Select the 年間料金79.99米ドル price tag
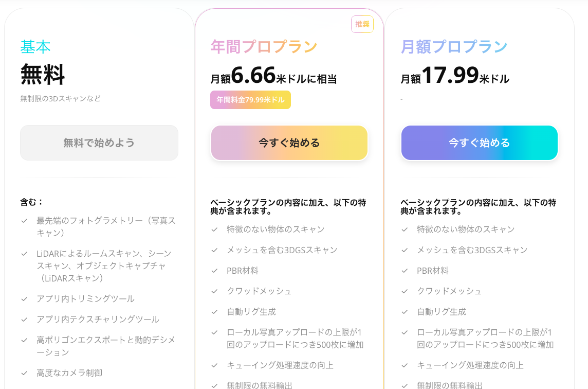588x389 pixels. click(x=250, y=100)
